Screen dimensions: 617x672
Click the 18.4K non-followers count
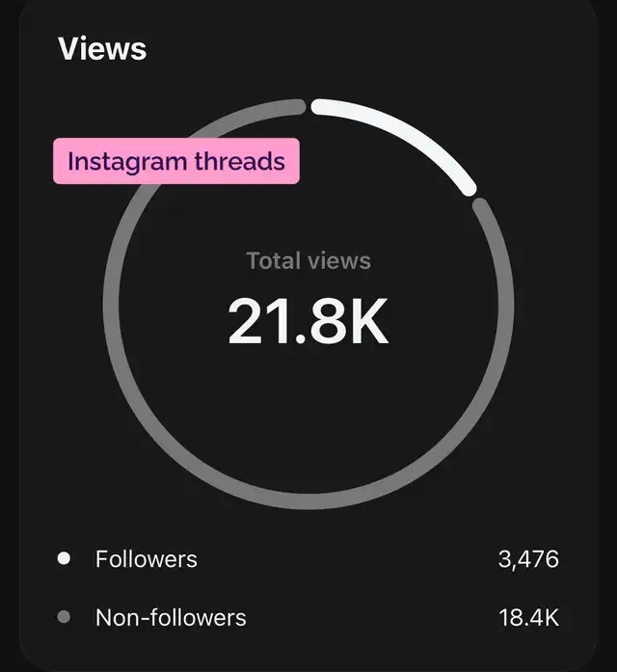pos(528,617)
